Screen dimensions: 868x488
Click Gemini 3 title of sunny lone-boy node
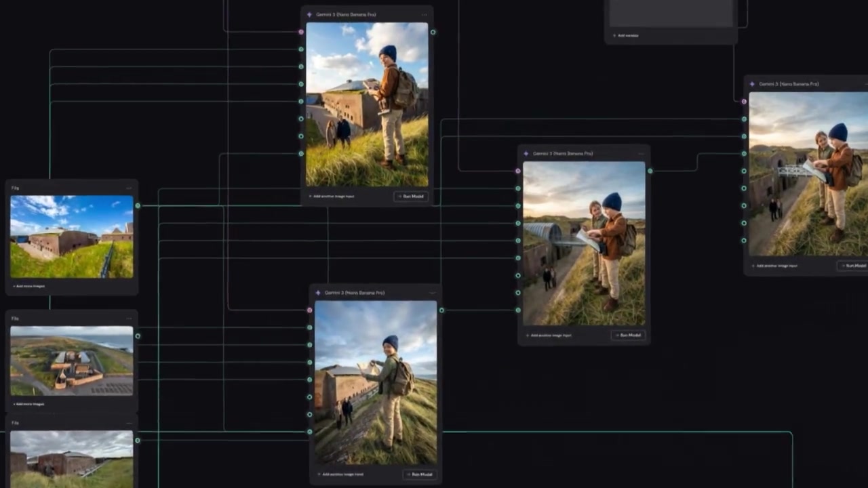point(346,14)
